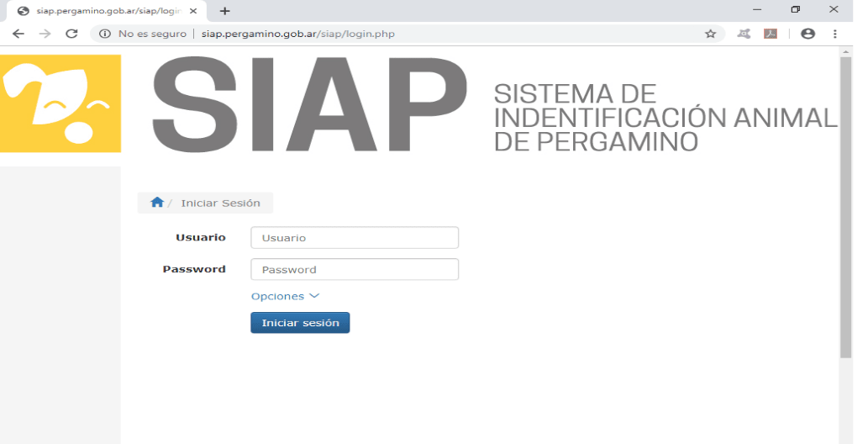Reload the SIAP login page

tap(71, 34)
